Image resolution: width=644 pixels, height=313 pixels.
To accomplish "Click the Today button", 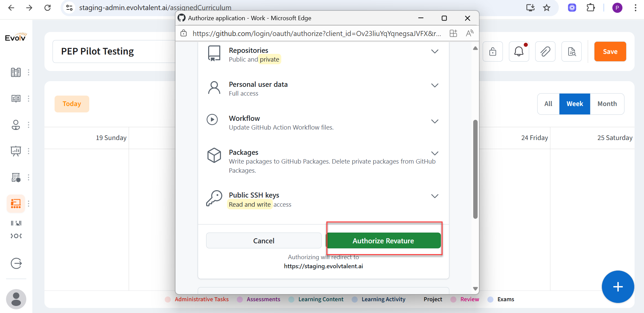I will pos(72,104).
